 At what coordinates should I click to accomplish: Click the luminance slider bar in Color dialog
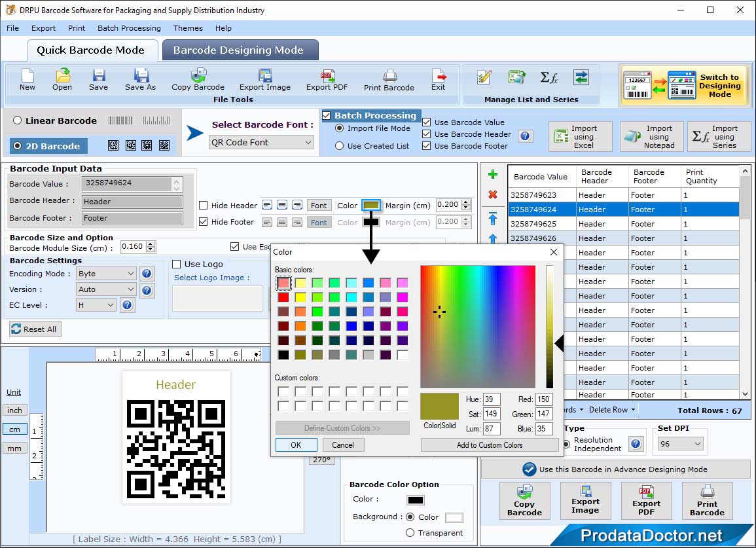pos(549,327)
